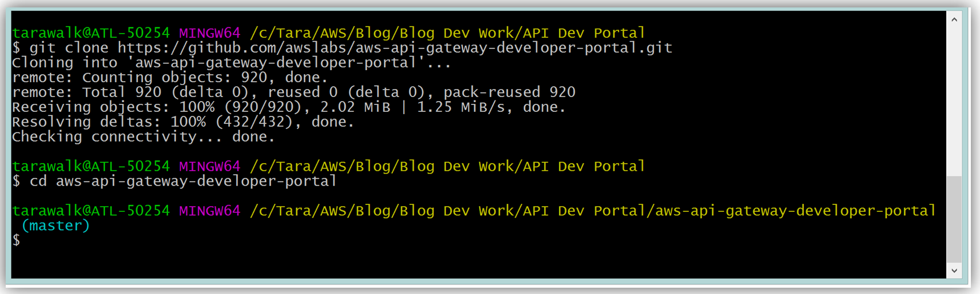The image size is (980, 294).
Task: Click the path ending in aws-api-gateway-developer-portal above (master)
Action: click(x=592, y=211)
